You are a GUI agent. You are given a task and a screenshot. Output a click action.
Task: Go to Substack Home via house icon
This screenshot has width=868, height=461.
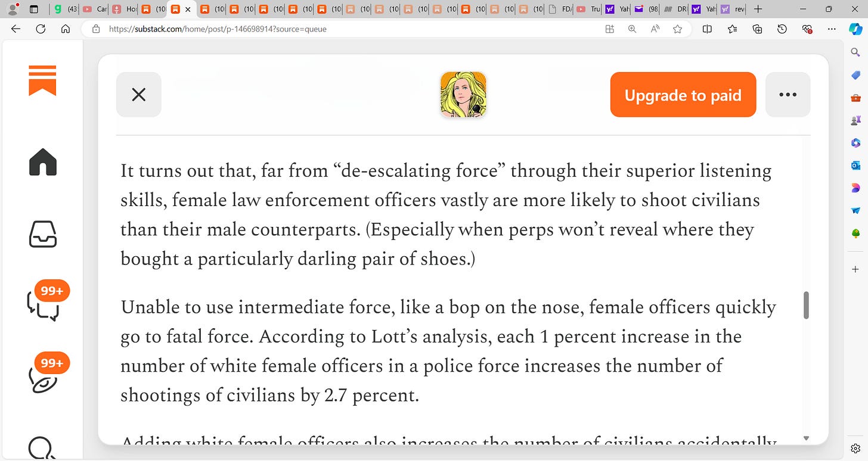pyautogui.click(x=42, y=162)
